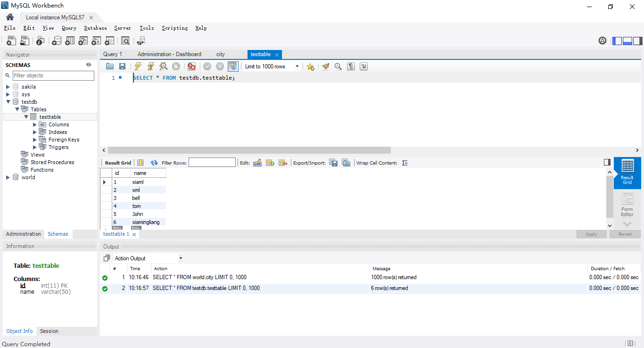Expand the Columns node

[35, 124]
